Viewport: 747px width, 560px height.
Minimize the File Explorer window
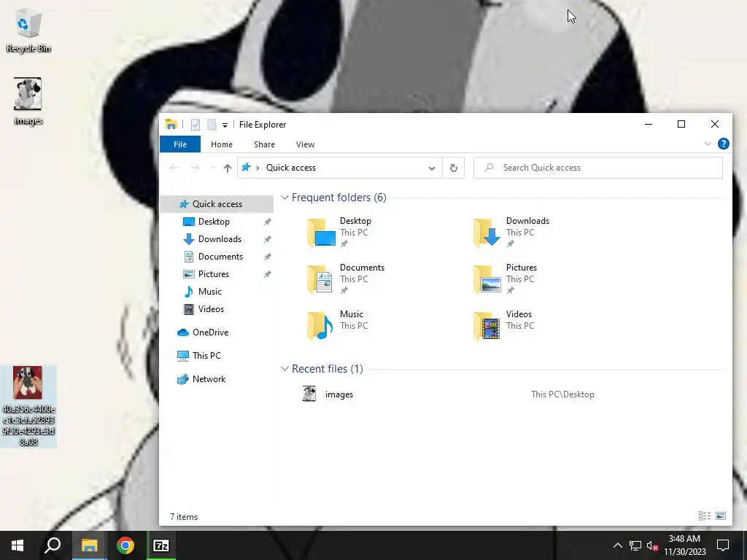click(x=649, y=124)
